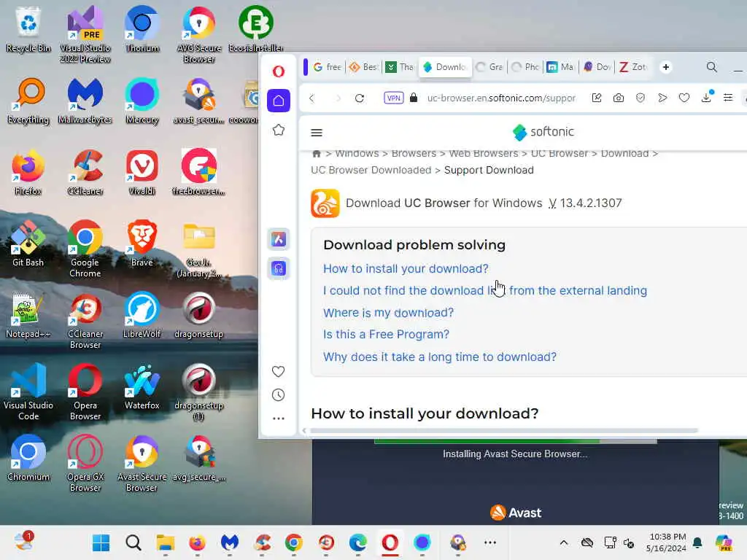747x560 pixels.
Task: Open taskbar Search magnifier
Action: tap(133, 542)
